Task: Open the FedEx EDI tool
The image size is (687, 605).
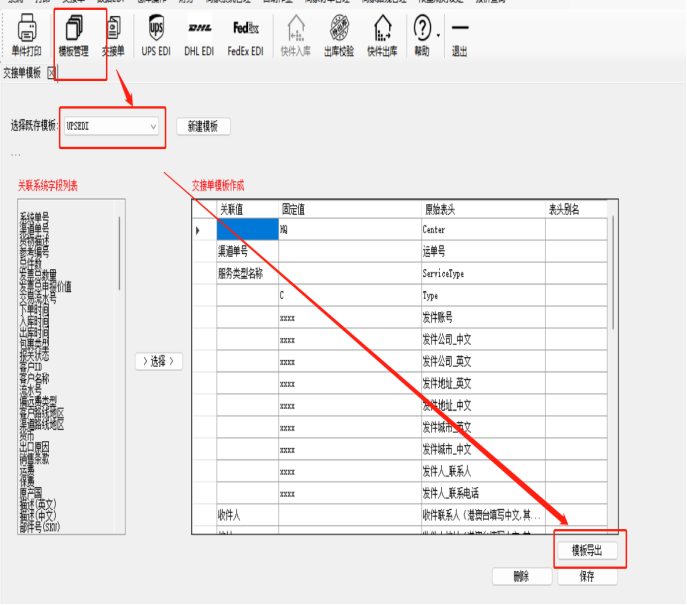Action: tap(245, 35)
